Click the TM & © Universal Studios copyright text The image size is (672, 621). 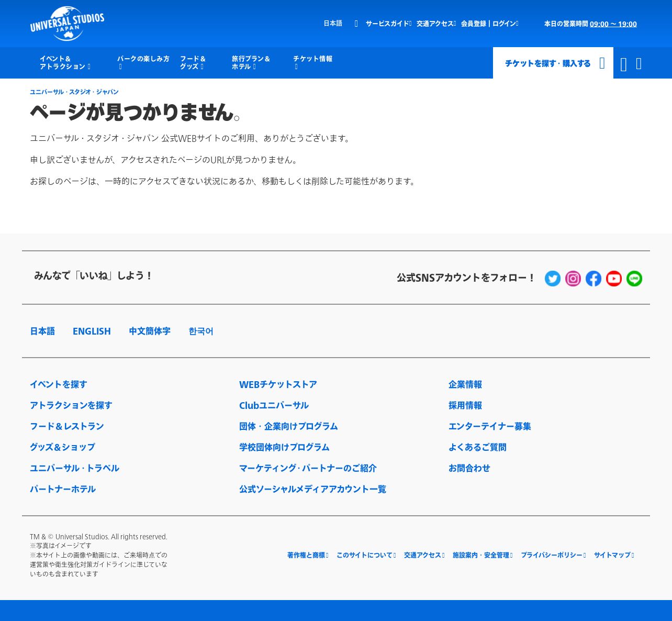click(98, 537)
